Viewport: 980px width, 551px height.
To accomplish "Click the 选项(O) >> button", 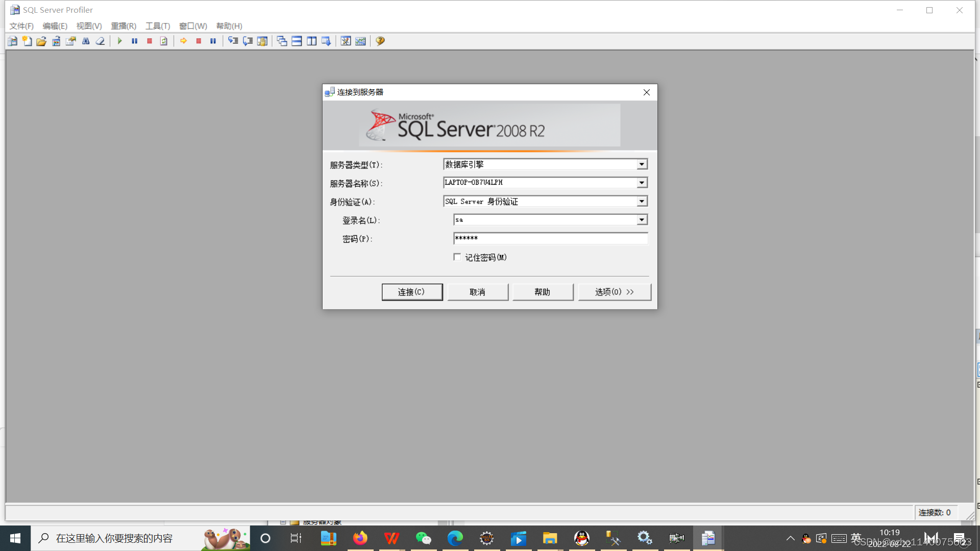I will tap(615, 292).
